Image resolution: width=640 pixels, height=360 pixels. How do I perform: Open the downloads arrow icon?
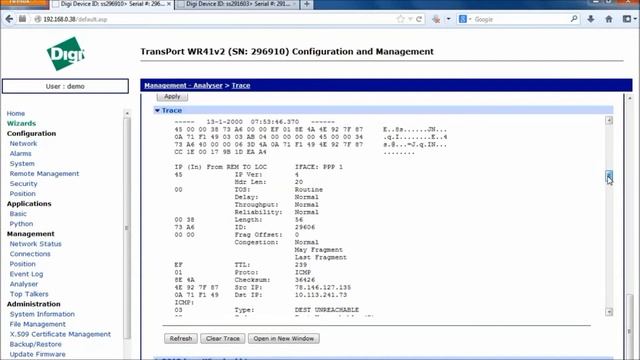coord(591,19)
